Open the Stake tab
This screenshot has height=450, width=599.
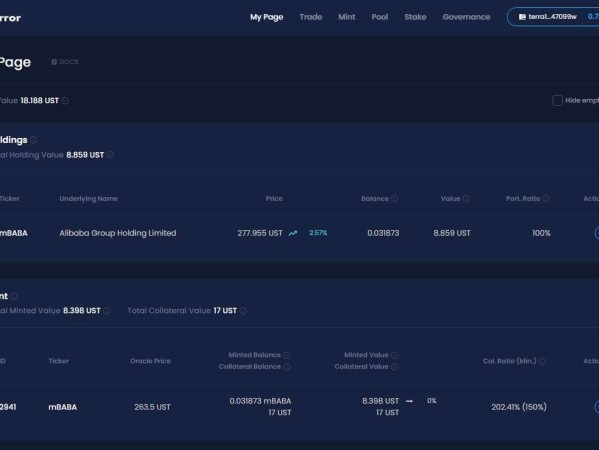415,17
